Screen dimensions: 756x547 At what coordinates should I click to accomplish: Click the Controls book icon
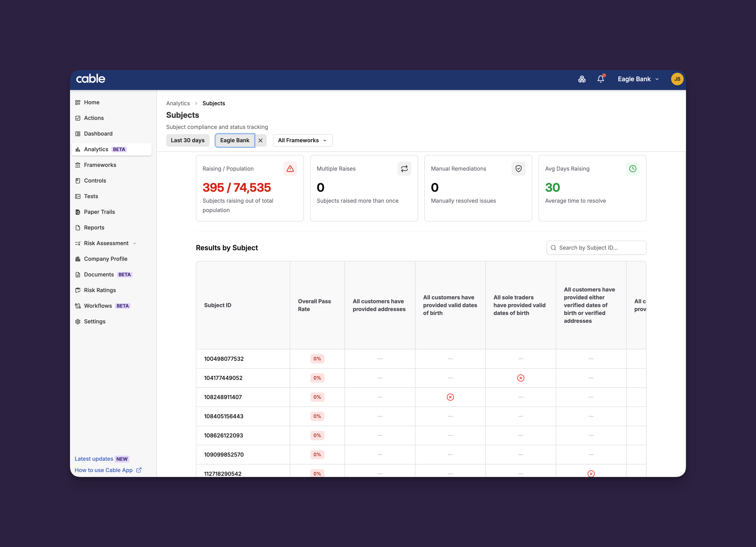click(78, 181)
